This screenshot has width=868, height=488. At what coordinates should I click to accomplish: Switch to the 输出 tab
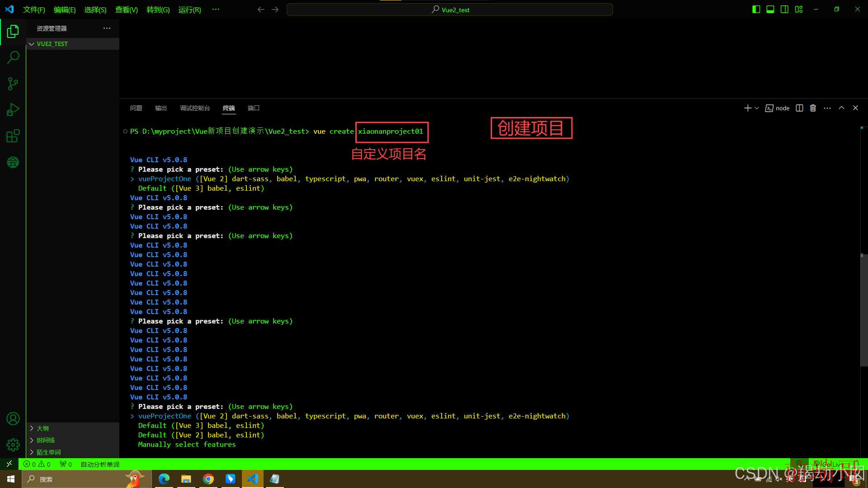161,108
